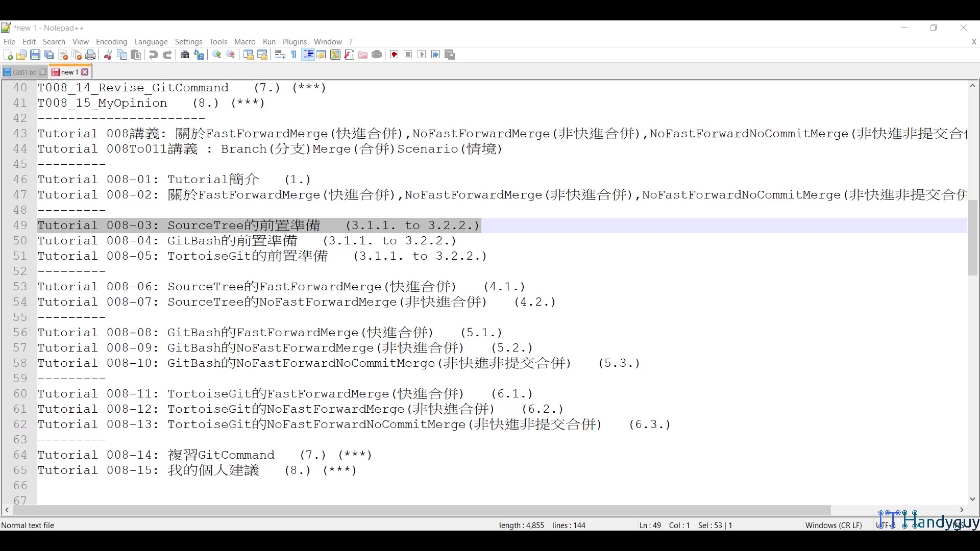Open the Macro menu options
Image resolution: width=980 pixels, height=551 pixels.
245,41
